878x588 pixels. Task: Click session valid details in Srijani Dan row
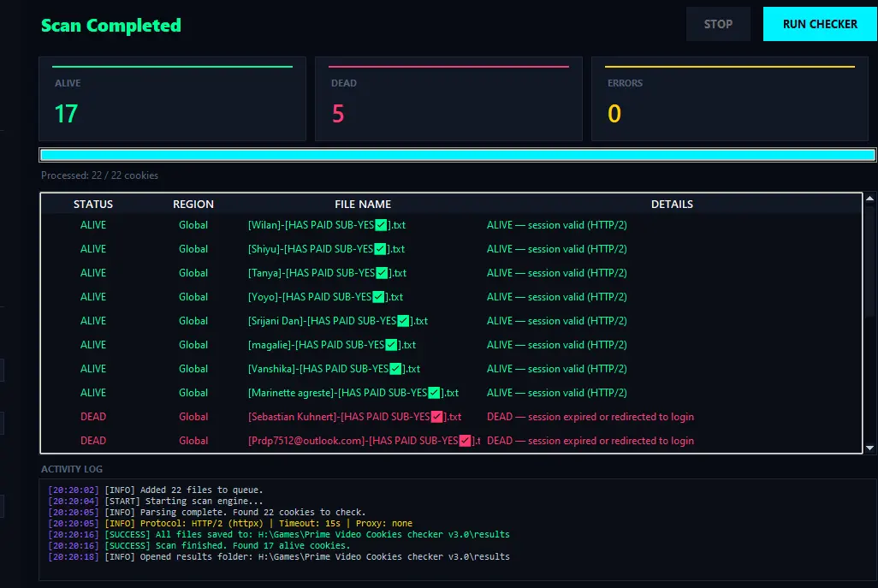coord(556,322)
